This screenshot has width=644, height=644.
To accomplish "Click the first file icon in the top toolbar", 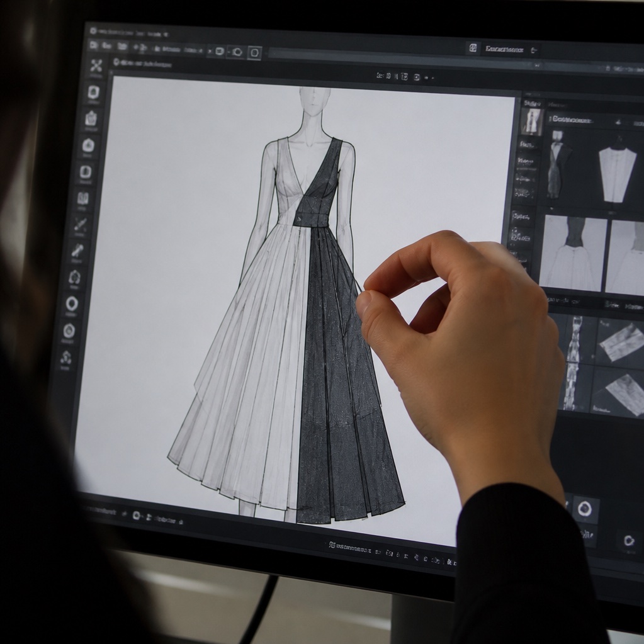I will point(94,45).
